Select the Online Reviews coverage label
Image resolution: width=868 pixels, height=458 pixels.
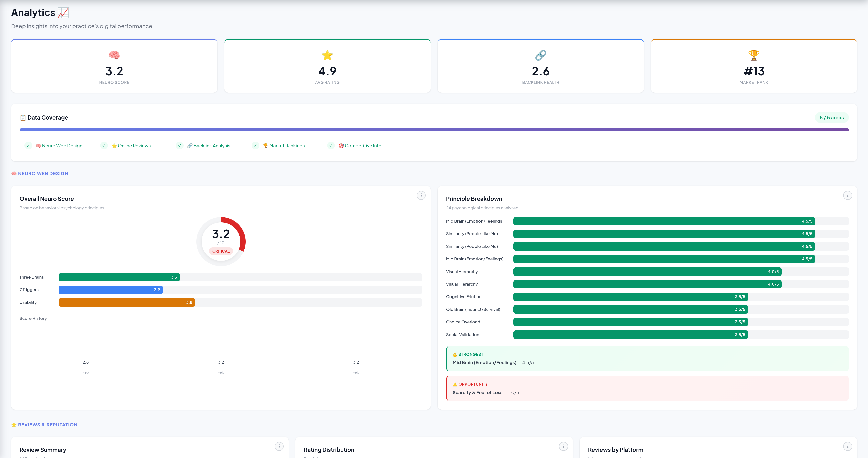point(131,146)
